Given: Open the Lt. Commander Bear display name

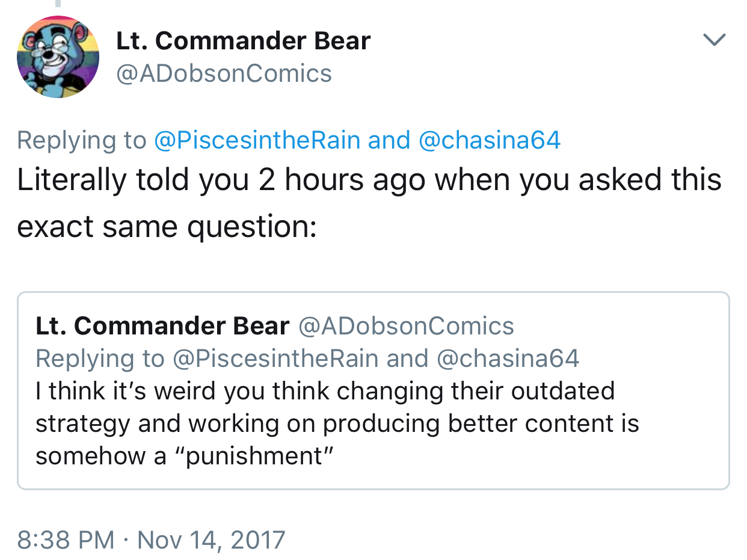Looking at the screenshot, I should point(243,41).
